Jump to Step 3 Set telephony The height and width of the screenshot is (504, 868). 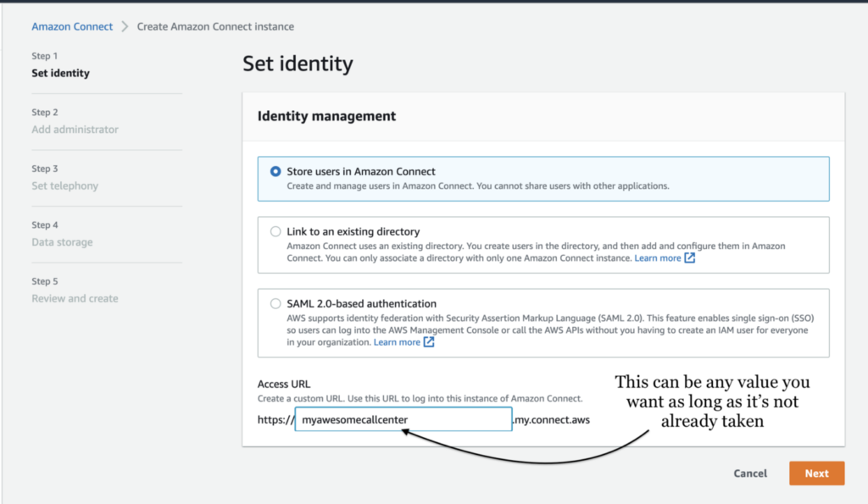(x=64, y=186)
